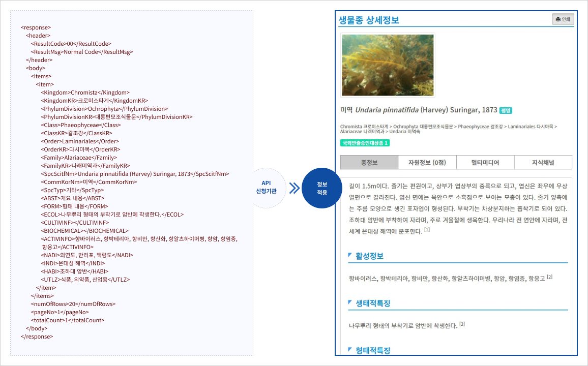Click the double chevron arrow icon
Screen dimensions: 588x366
pyautogui.click(x=295, y=188)
